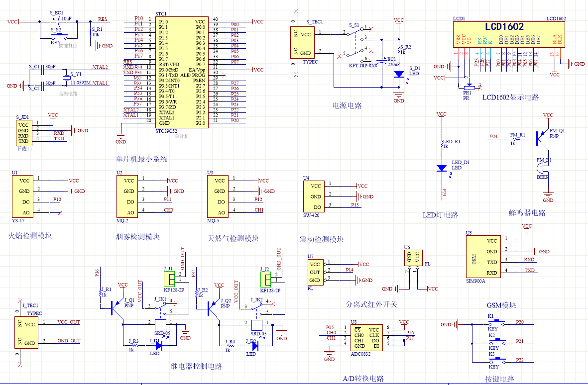The width and height of the screenshot is (588, 385).
Task: Select the S_Y1 11.0592M crystal symbol
Action: pos(66,78)
